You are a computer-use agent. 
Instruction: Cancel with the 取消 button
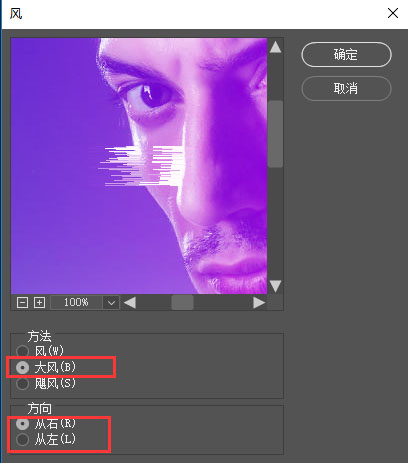pyautogui.click(x=346, y=88)
